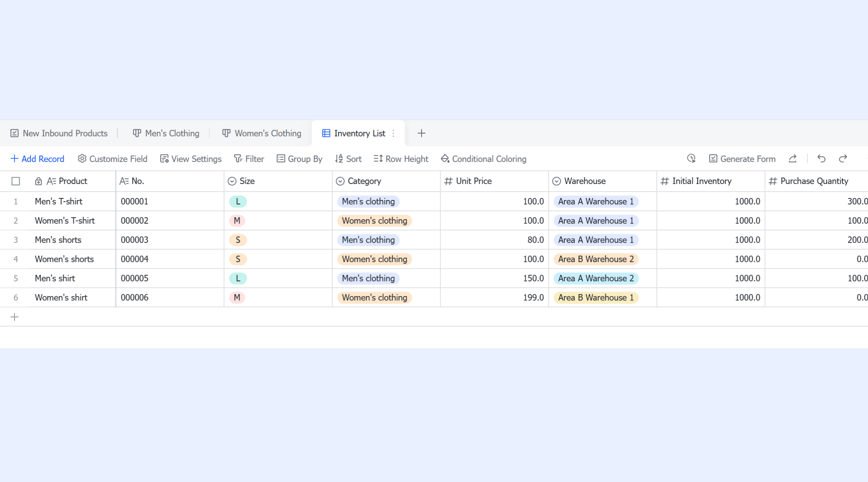
Task: Click Area A Warehouse 2 tag
Action: [x=596, y=278]
